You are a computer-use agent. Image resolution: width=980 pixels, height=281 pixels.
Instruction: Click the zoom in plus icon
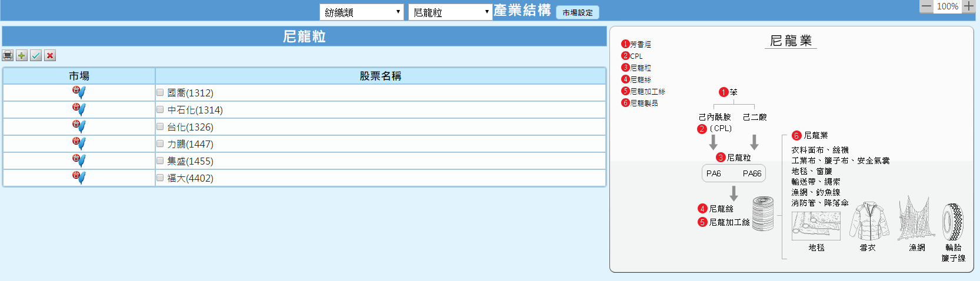[968, 6]
